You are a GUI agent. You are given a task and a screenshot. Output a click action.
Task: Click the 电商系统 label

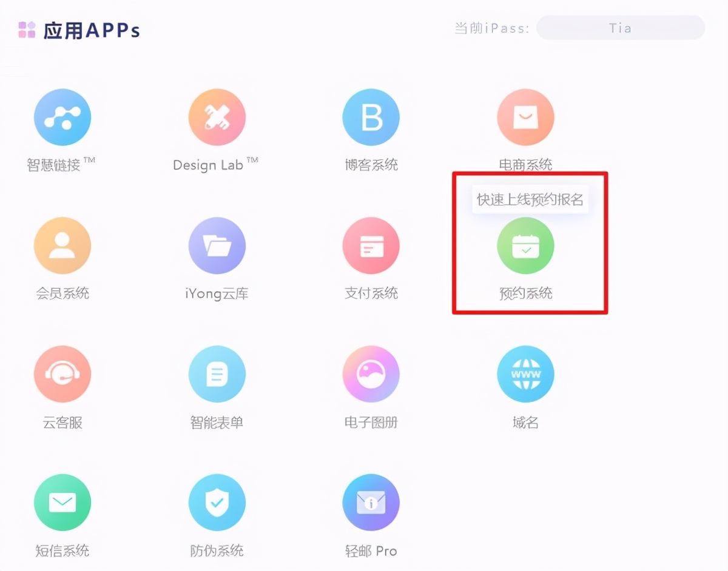(525, 165)
